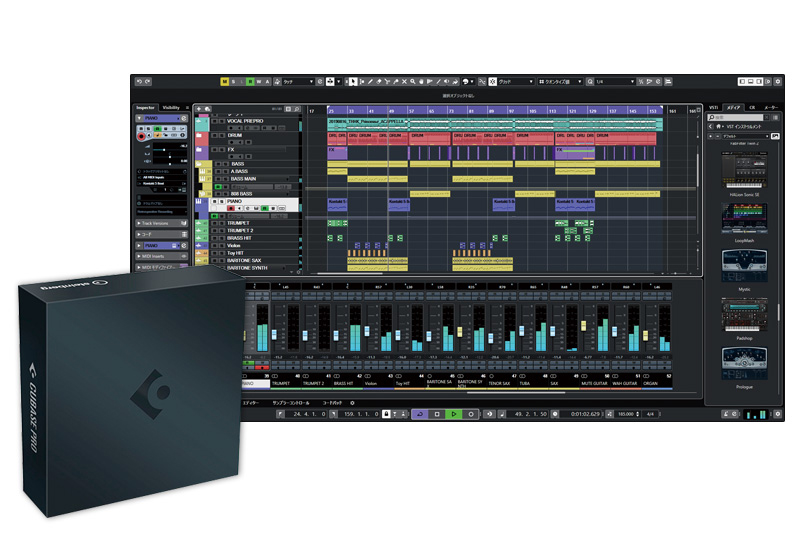Select the Zoom magnifier tool
This screenshot has height=533, width=800.
pos(413,82)
